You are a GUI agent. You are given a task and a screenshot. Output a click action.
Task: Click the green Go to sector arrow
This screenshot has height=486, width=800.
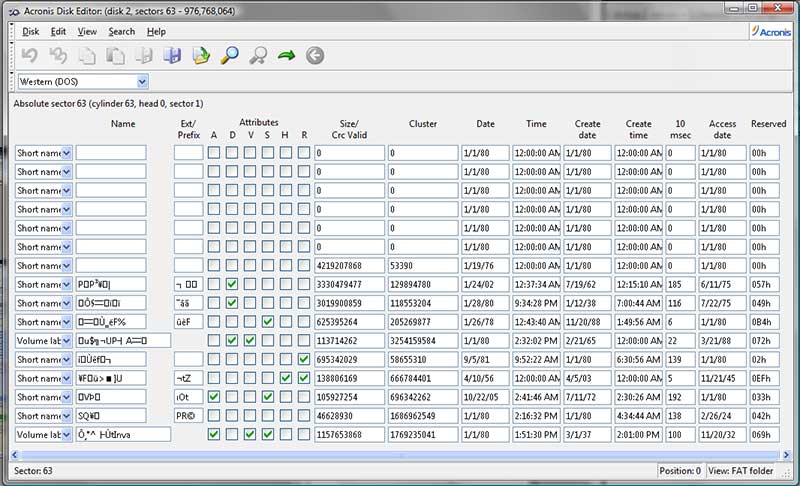tap(286, 55)
